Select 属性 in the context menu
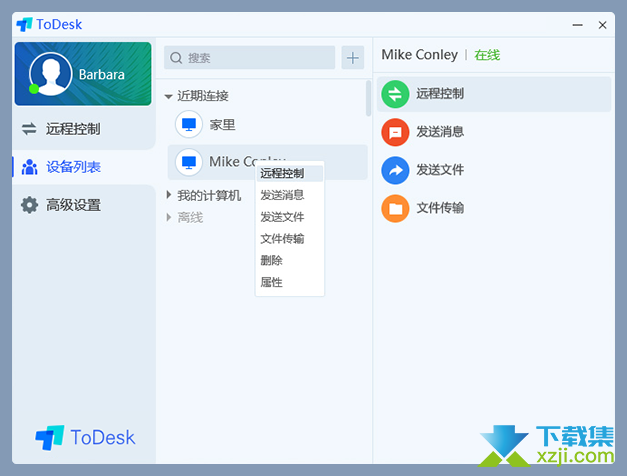 [x=272, y=282]
